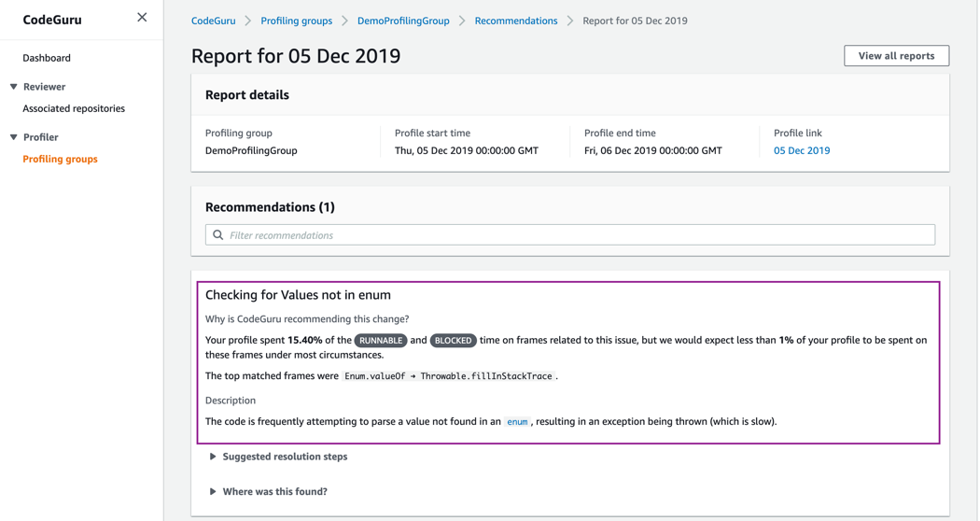Close the CodeGuru sidebar panel
Image resolution: width=980 pixels, height=521 pixels.
pos(142,18)
